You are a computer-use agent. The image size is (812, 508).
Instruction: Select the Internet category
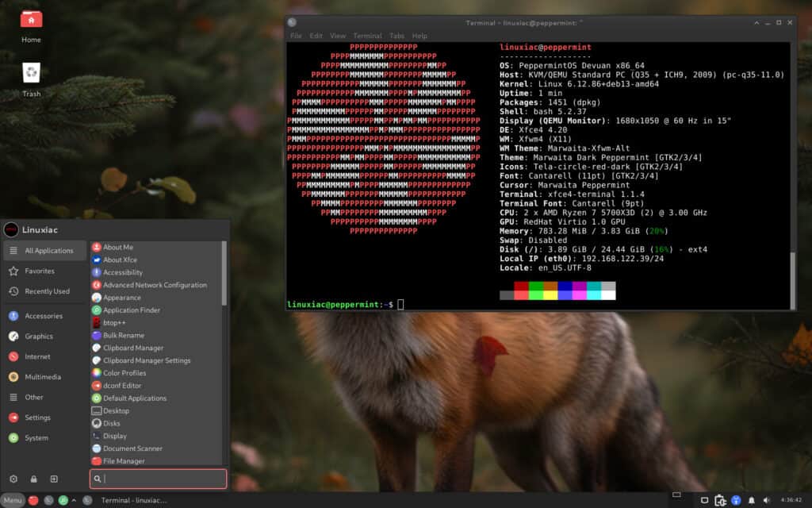click(x=45, y=356)
